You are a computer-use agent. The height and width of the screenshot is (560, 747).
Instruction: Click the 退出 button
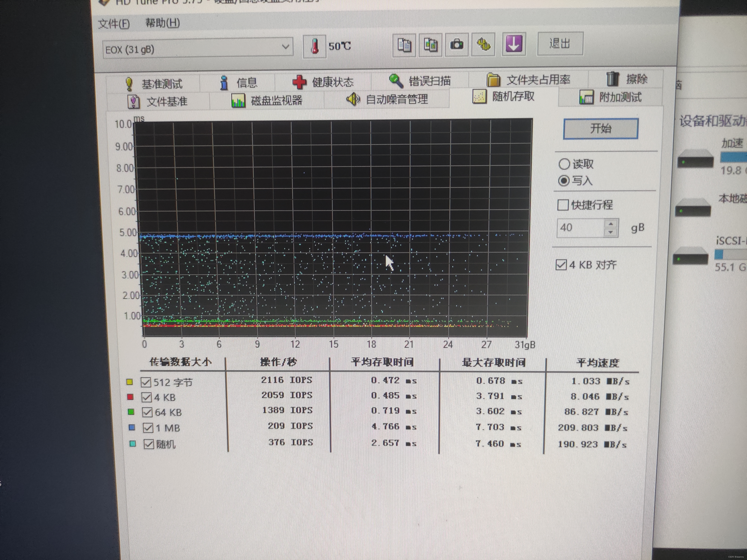coord(560,43)
